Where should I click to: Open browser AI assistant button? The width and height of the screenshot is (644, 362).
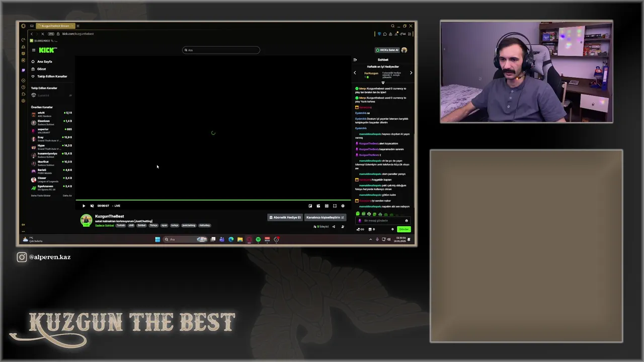tap(403, 34)
